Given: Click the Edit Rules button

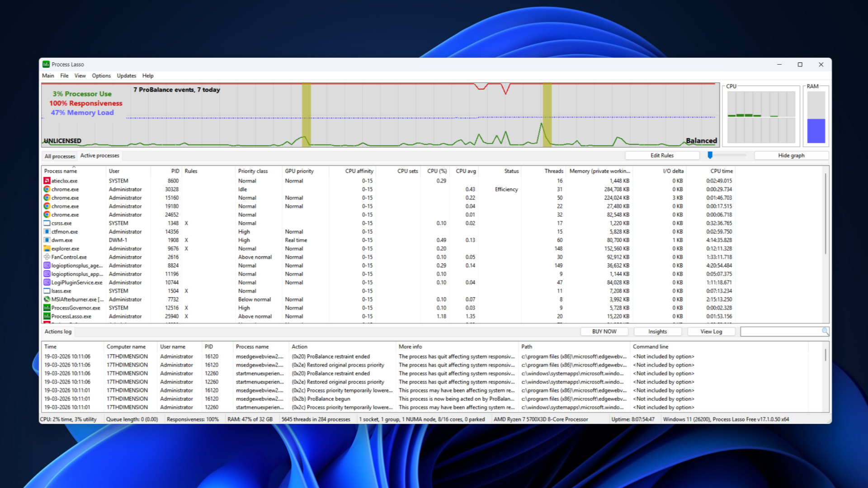Looking at the screenshot, I should (x=662, y=155).
